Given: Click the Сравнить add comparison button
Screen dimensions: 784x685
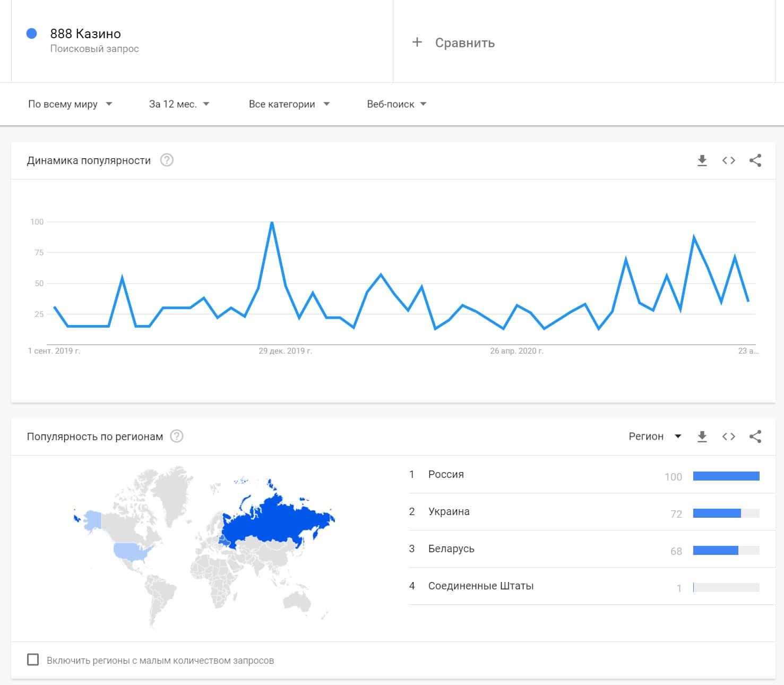Looking at the screenshot, I should [454, 43].
